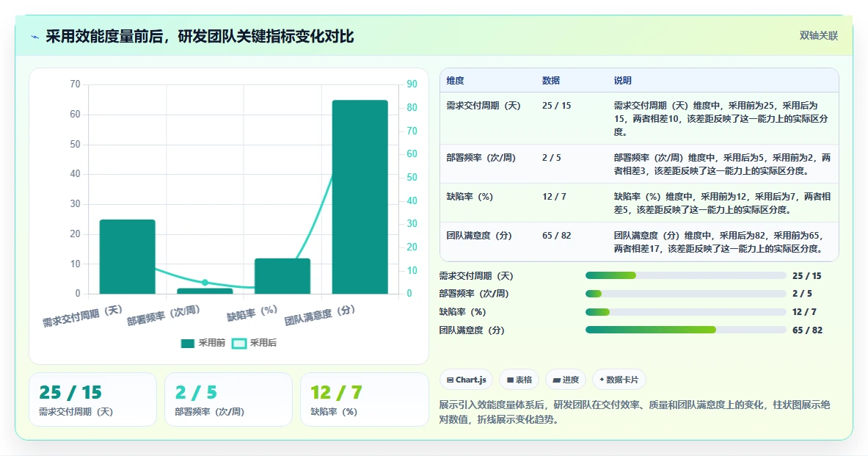This screenshot has height=456, width=868.
Task: Click the 缺陷率 bar in the chart
Action: click(x=282, y=276)
